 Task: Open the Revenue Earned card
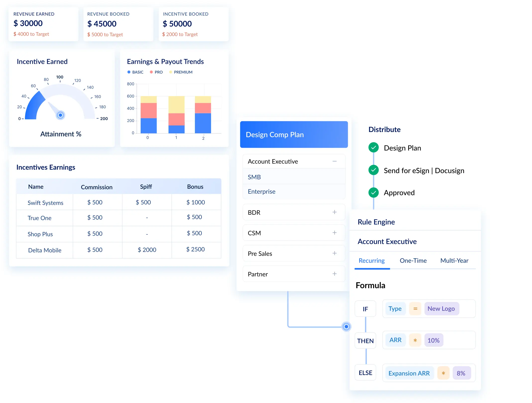tap(43, 24)
